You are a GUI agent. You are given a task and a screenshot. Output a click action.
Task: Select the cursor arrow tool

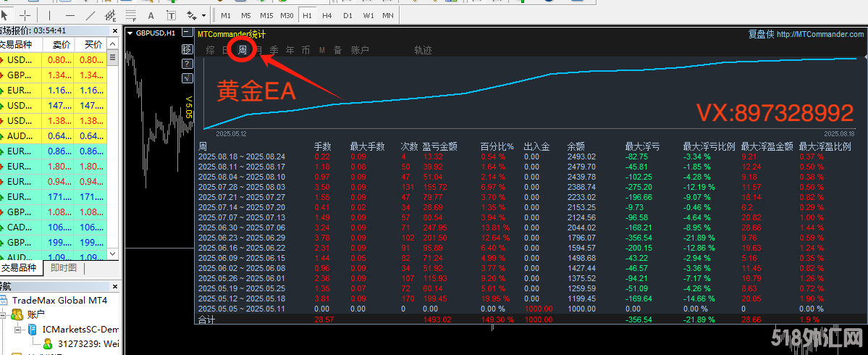[6, 14]
